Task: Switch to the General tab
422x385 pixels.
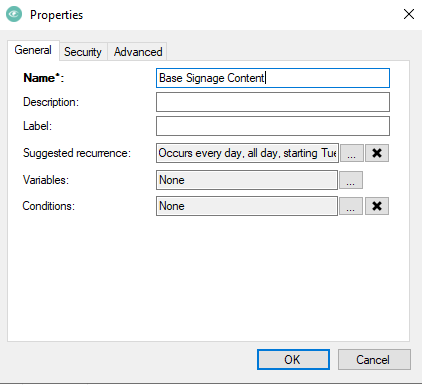Action: 33,50
